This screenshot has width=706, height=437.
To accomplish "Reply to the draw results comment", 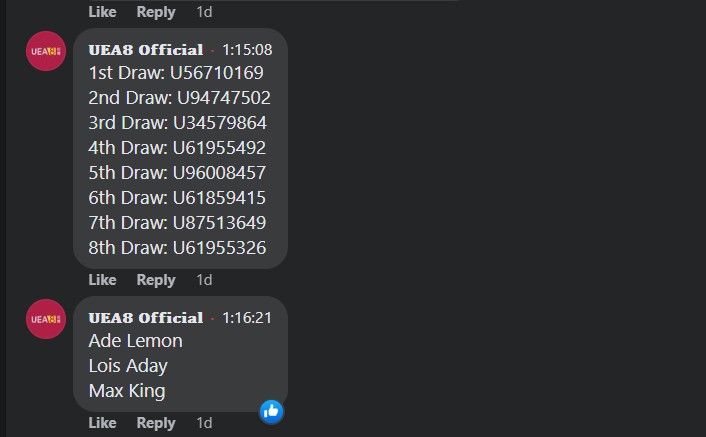I will (156, 280).
